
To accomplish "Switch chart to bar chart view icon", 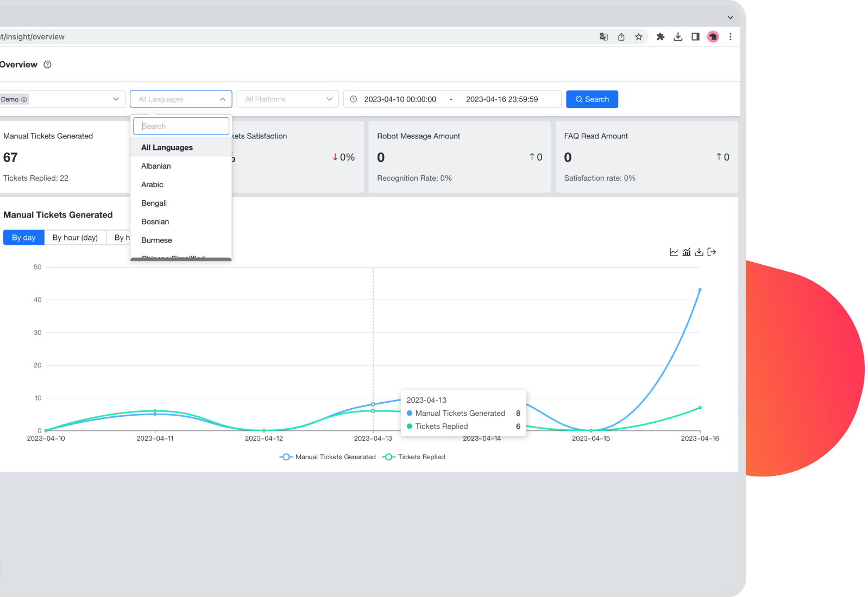I will (x=687, y=252).
